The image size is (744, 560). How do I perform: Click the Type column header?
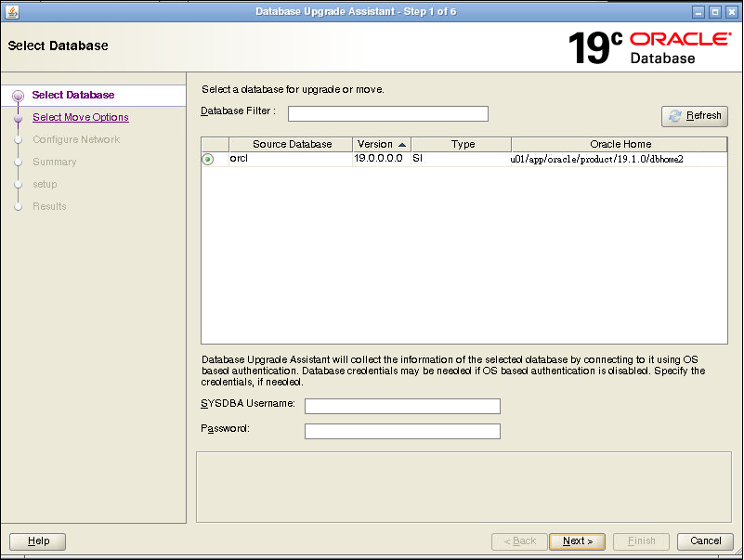(x=462, y=145)
